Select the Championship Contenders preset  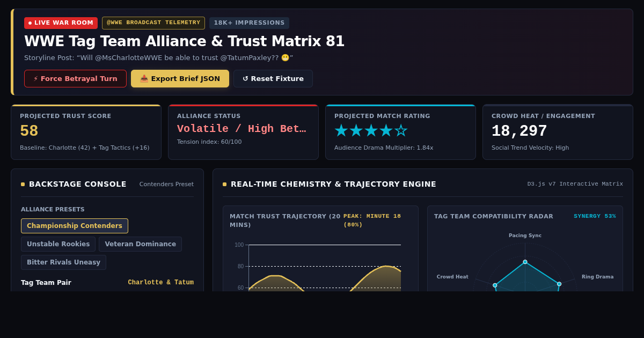pyautogui.click(x=75, y=226)
